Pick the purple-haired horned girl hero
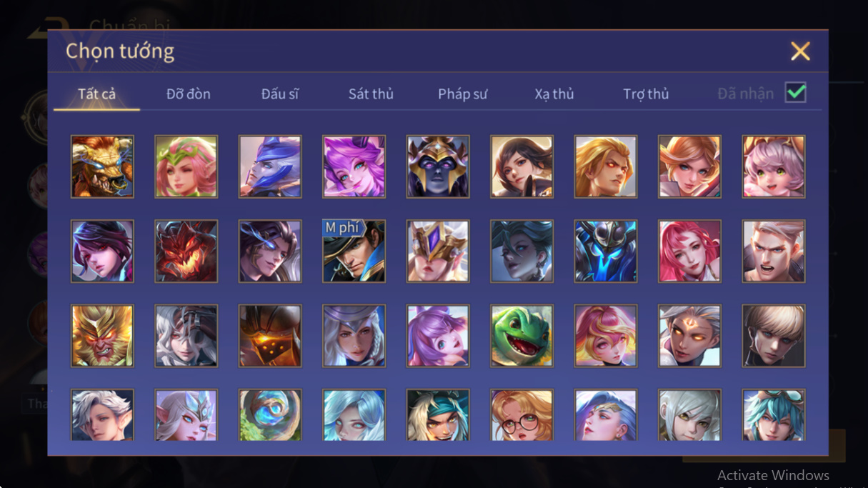This screenshot has height=488, width=868. (354, 166)
